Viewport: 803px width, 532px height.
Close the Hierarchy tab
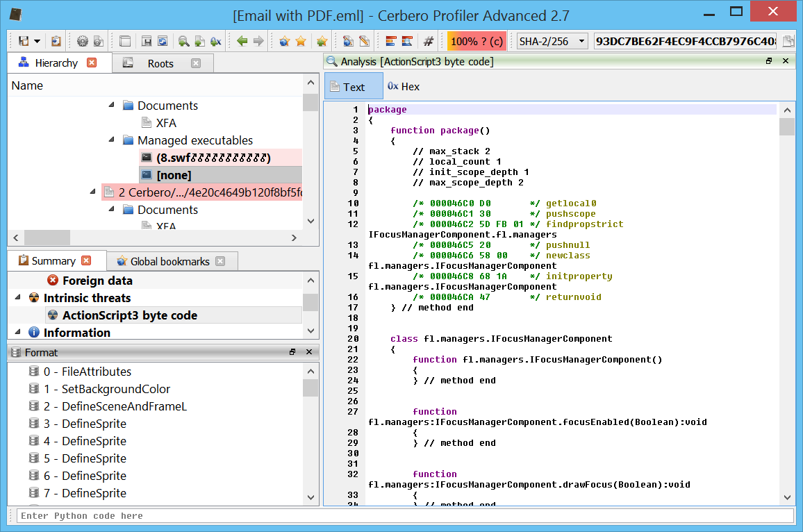coord(92,63)
